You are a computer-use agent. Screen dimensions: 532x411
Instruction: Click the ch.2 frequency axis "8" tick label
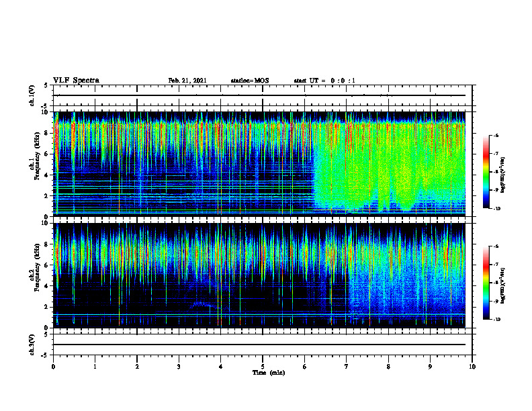pyautogui.click(x=46, y=244)
